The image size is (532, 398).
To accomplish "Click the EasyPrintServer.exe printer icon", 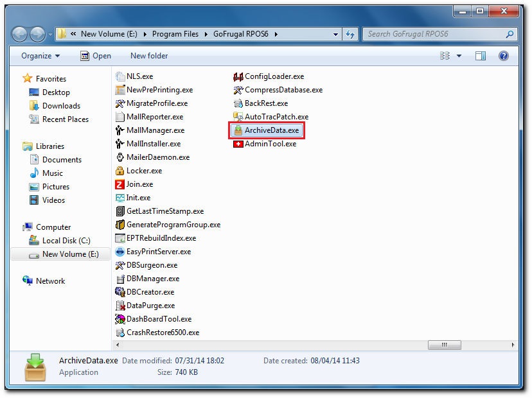I will tap(120, 252).
